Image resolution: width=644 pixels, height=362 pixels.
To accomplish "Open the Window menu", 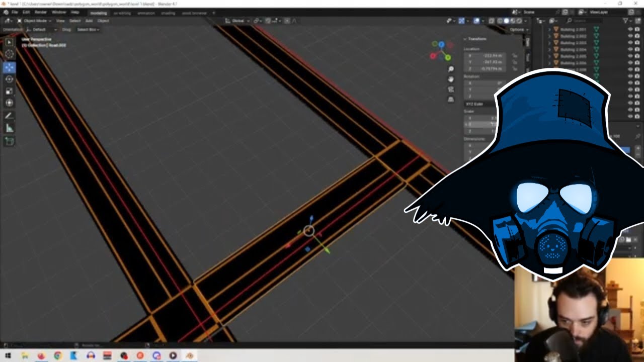I will point(59,12).
